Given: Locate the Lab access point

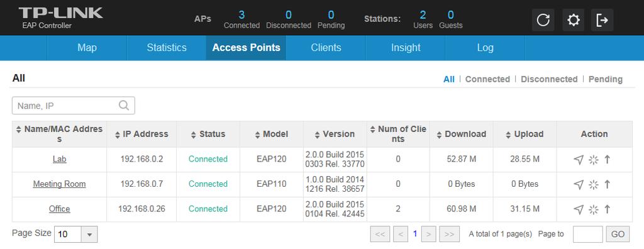Looking at the screenshot, I should point(579,160).
